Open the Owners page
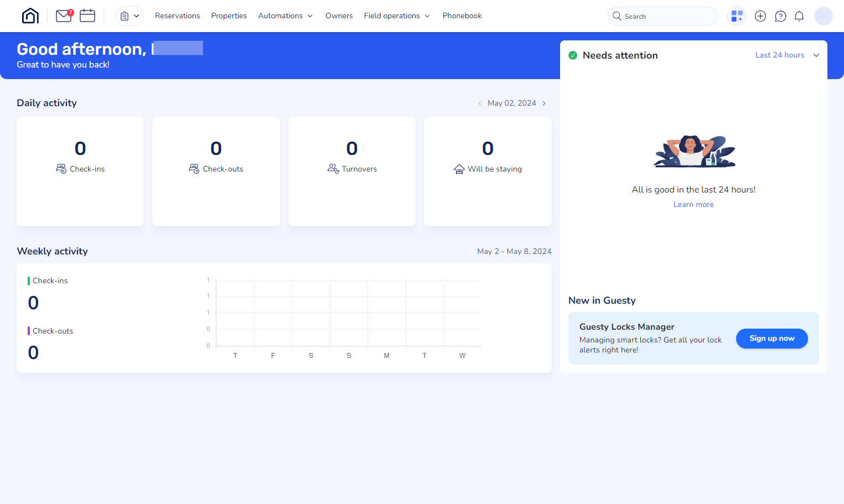 (x=339, y=16)
